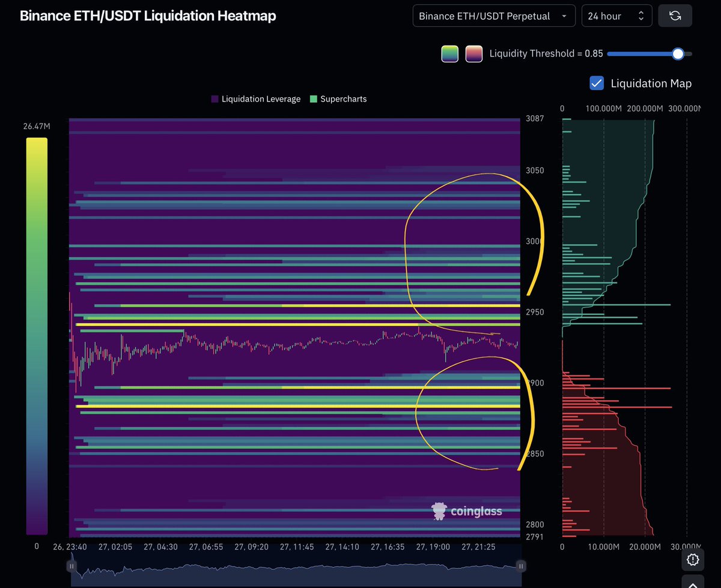This screenshot has height=588, width=721.
Task: Click the 2950 price axis label
Action: pyautogui.click(x=534, y=312)
